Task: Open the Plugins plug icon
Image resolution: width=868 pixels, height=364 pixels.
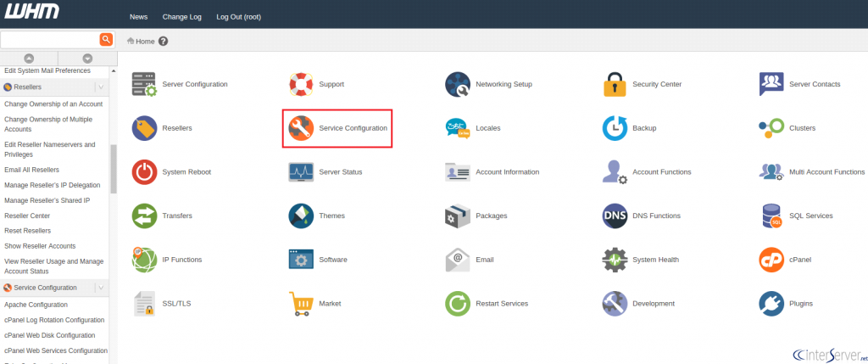Action: pos(771,304)
